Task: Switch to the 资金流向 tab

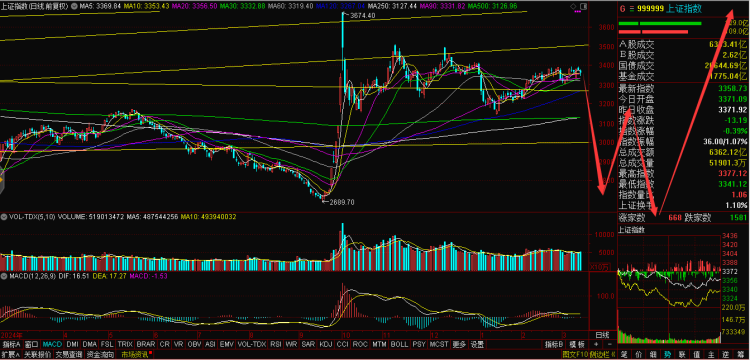Action: [101, 355]
